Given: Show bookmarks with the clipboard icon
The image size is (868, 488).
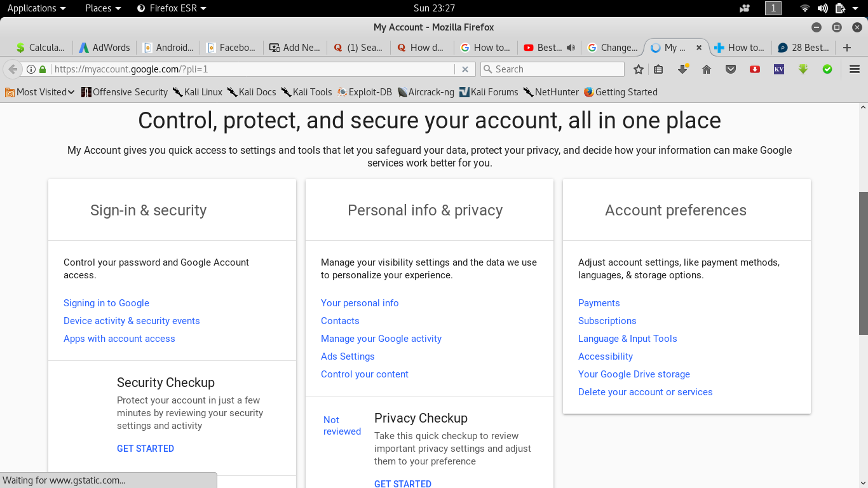Looking at the screenshot, I should pyautogui.click(x=658, y=69).
